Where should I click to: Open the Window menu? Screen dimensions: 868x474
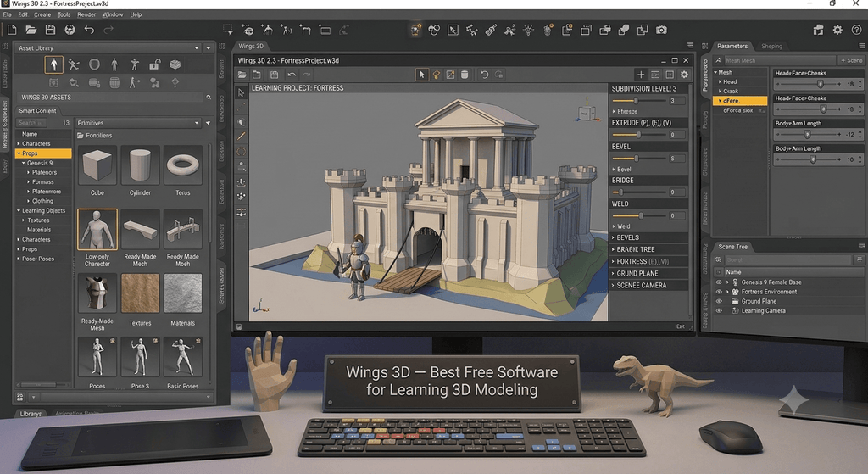pos(113,14)
